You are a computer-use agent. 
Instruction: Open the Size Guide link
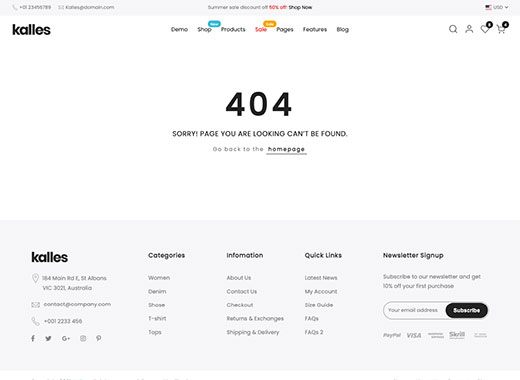click(319, 305)
